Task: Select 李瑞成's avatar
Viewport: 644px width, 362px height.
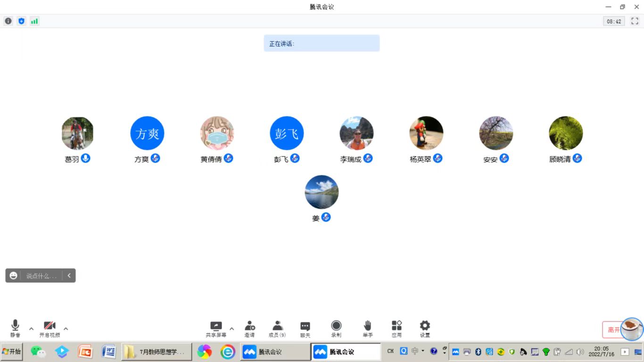Action: pos(356,133)
